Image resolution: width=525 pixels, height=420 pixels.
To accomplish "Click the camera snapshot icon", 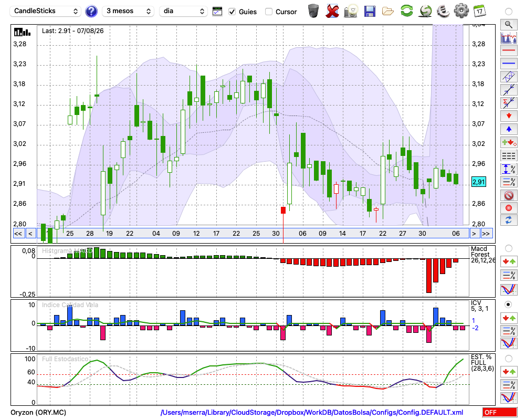I will [351, 11].
